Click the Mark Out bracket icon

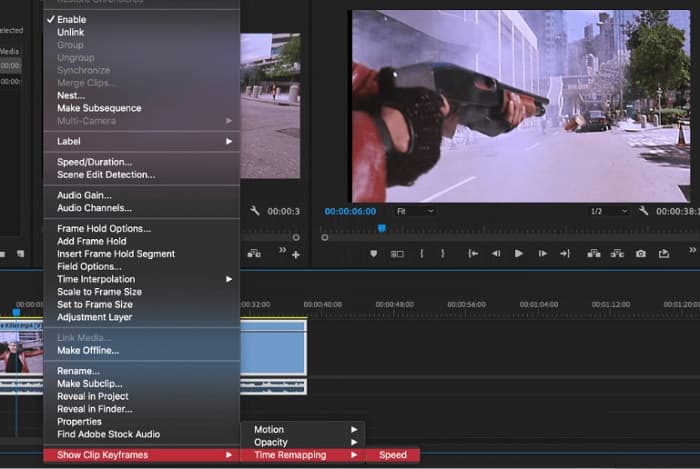pyautogui.click(x=442, y=253)
